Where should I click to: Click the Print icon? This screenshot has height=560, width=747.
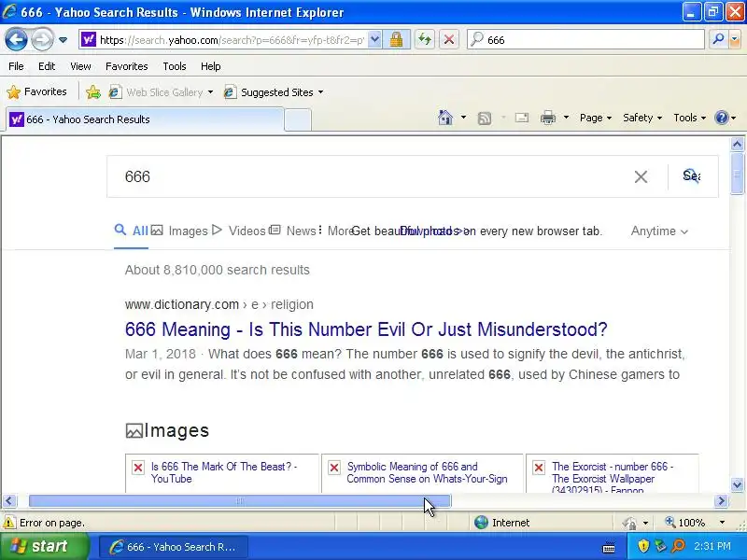(548, 118)
